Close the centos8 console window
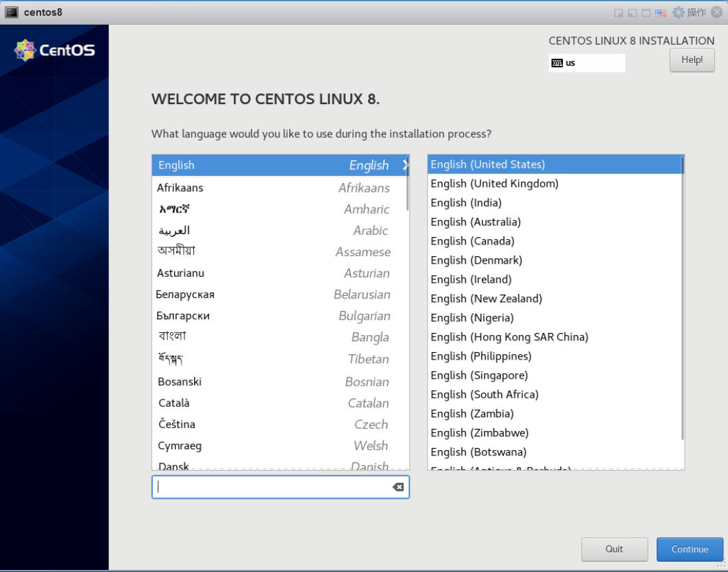Viewport: 728px width, 572px height. (717, 12)
